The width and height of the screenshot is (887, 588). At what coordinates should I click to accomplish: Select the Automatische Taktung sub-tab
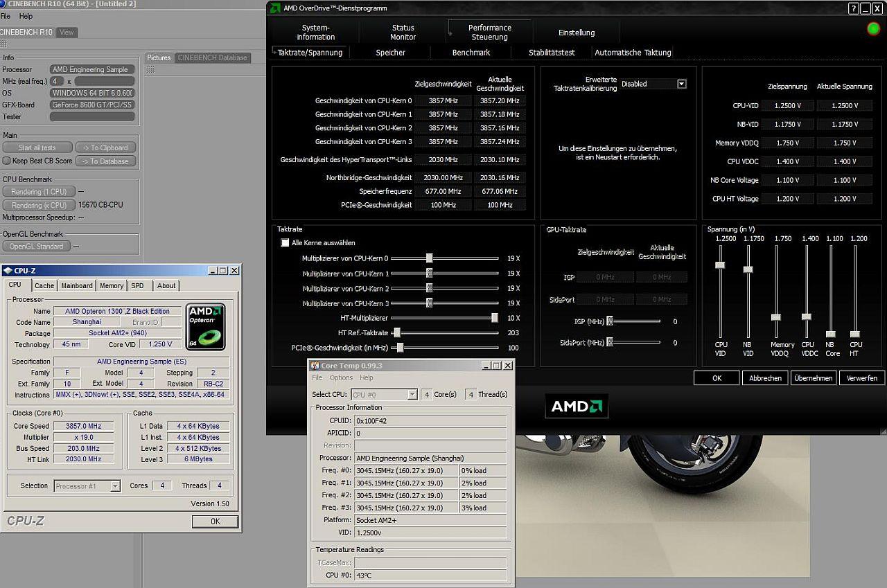pyautogui.click(x=633, y=53)
